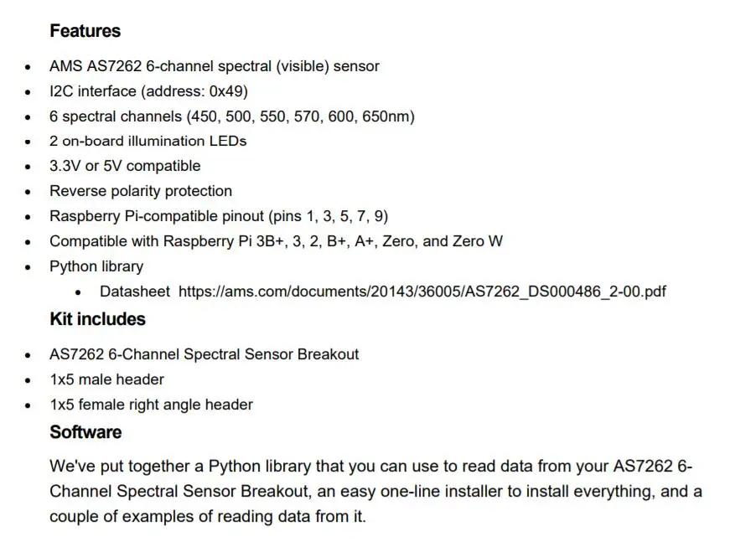Click the first line of the Software paragraph
Screen dimensions: 756x557
click(370, 466)
